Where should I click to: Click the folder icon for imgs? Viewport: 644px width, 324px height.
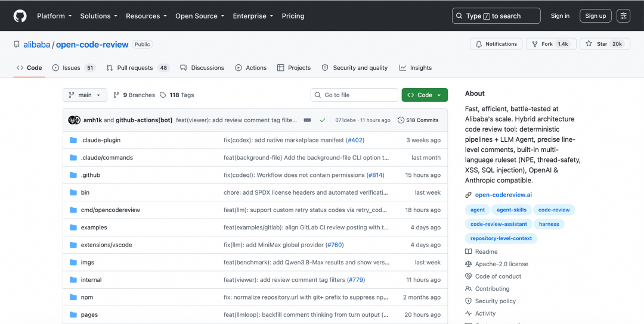(73, 263)
